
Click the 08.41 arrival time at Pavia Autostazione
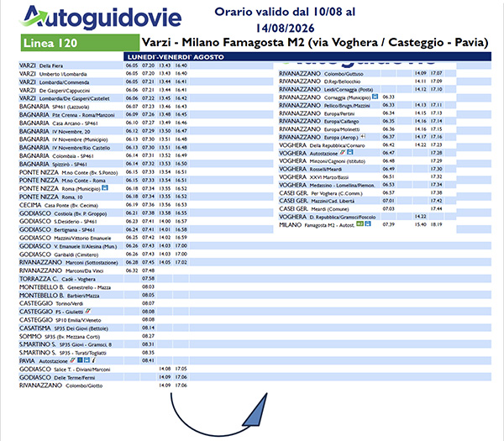[148, 360]
